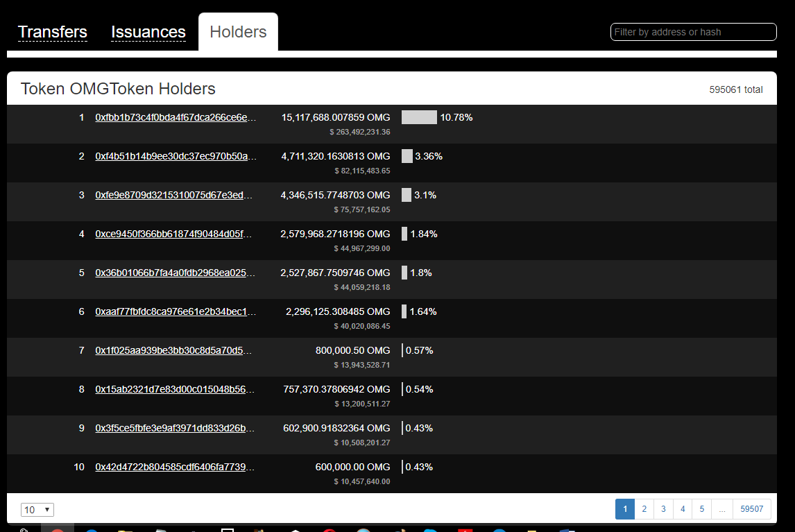
Task: Click the 1.8% share label
Action: tap(421, 273)
